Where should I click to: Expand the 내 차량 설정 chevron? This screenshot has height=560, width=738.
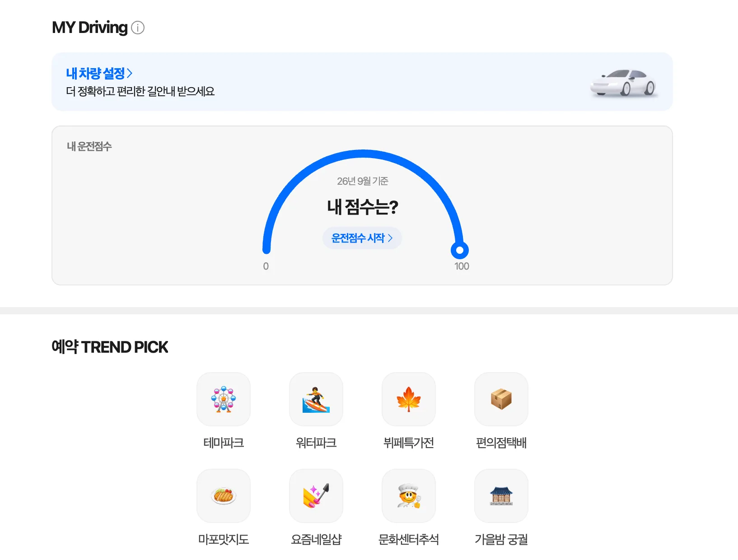(130, 73)
